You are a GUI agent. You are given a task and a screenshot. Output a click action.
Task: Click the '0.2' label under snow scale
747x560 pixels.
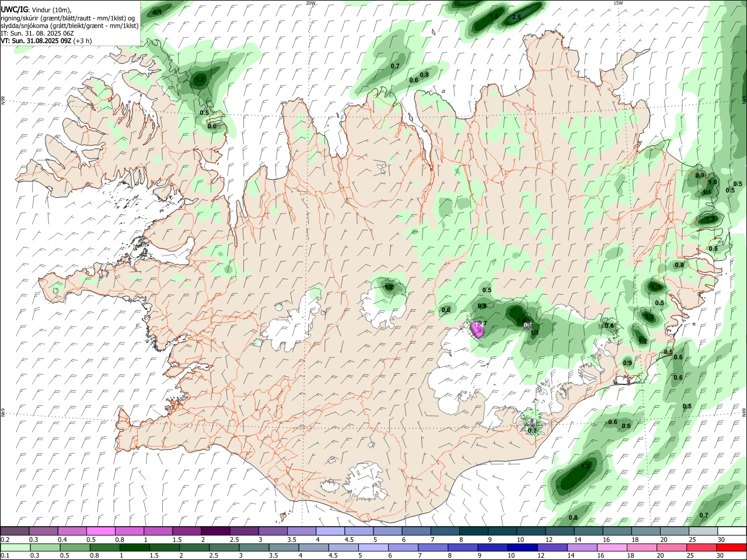click(5, 540)
